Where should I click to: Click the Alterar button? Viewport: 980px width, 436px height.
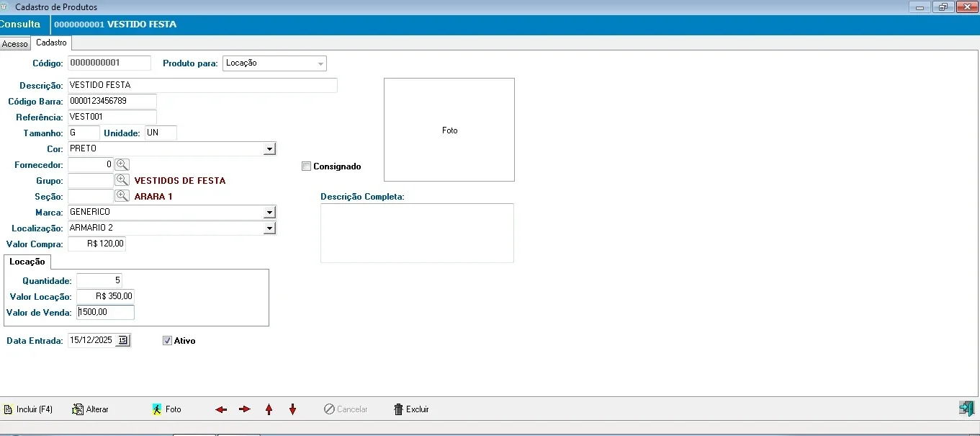[x=90, y=409]
